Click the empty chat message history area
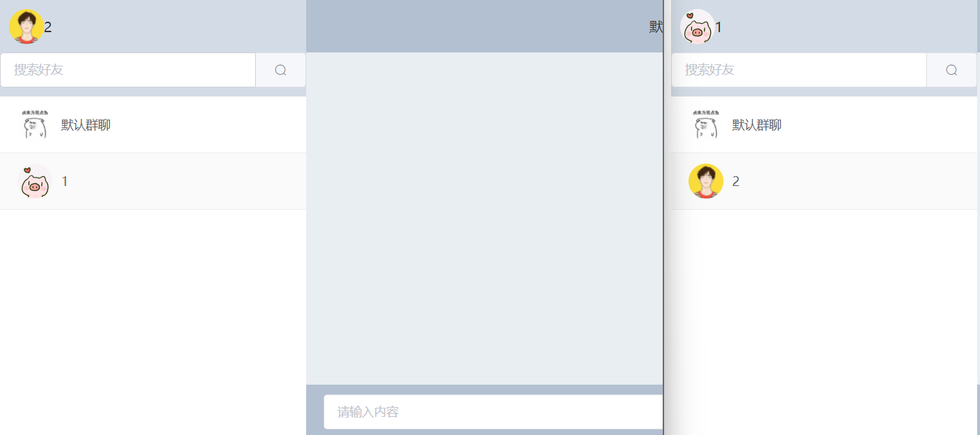 pyautogui.click(x=484, y=218)
